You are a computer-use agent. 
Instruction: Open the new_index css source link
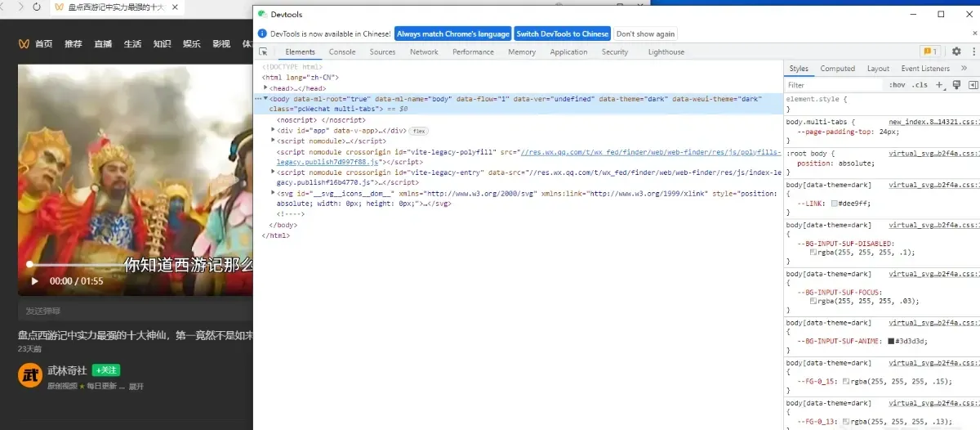[933, 121]
